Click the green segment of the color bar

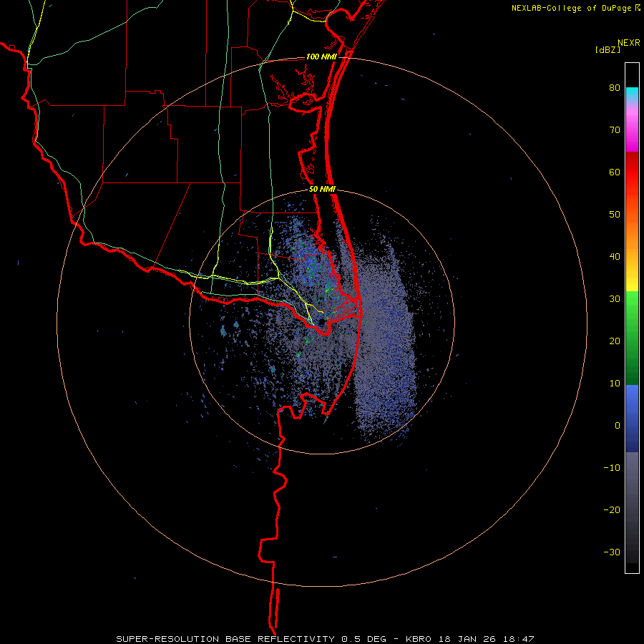click(x=632, y=338)
